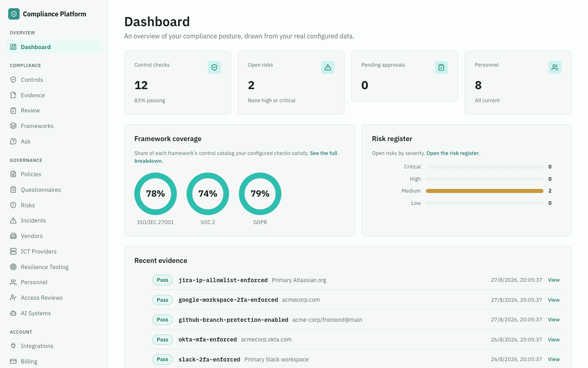Click the Access Reviews user-check icon
The image size is (588, 368).
tap(13, 298)
